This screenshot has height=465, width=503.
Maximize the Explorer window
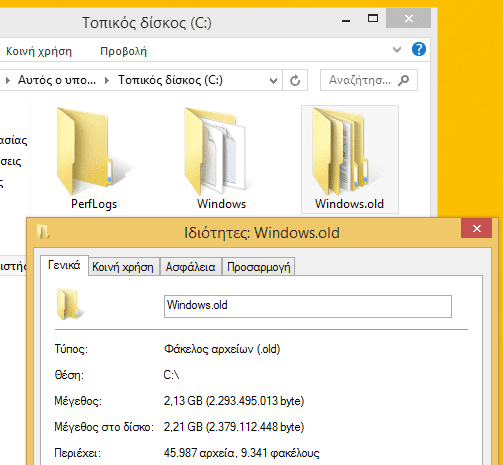pyautogui.click(x=373, y=18)
